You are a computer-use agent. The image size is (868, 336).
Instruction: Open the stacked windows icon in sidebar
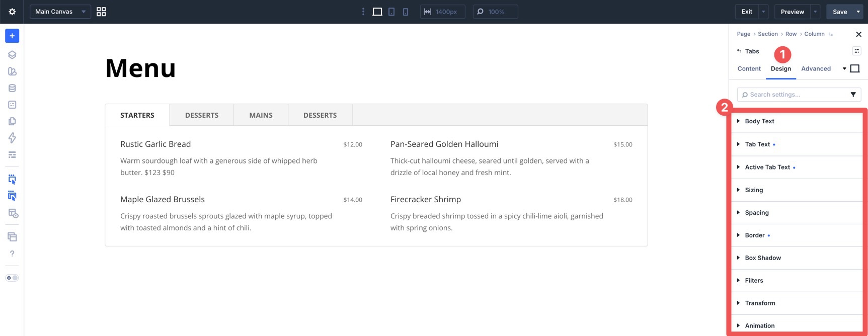point(12,237)
